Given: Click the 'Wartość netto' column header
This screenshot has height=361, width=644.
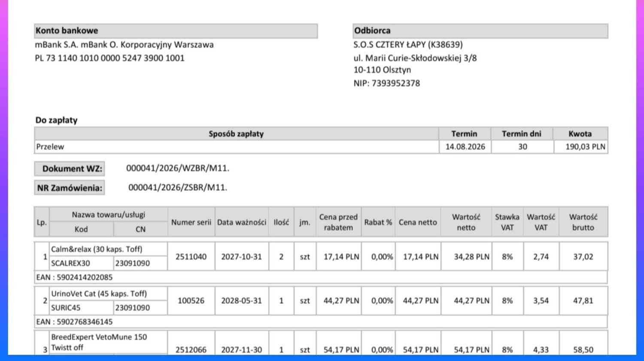Looking at the screenshot, I should [466, 222].
